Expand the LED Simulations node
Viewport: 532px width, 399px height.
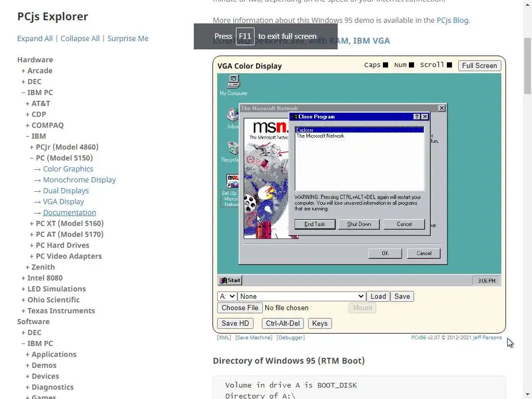click(x=54, y=289)
